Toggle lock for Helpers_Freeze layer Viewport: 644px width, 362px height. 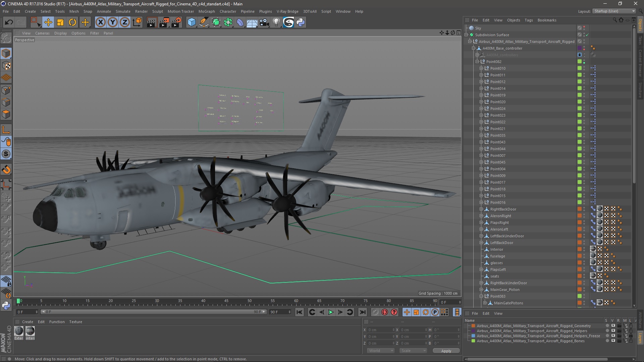(x=631, y=336)
